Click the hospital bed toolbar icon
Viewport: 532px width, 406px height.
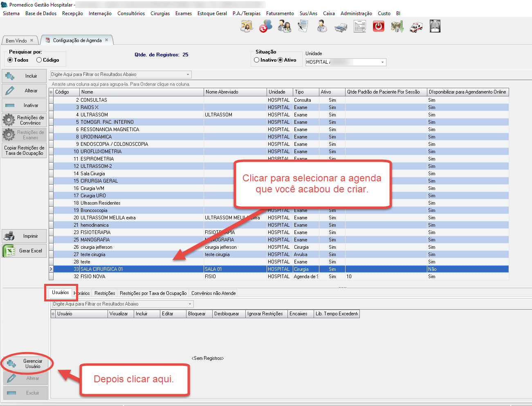[x=341, y=27]
